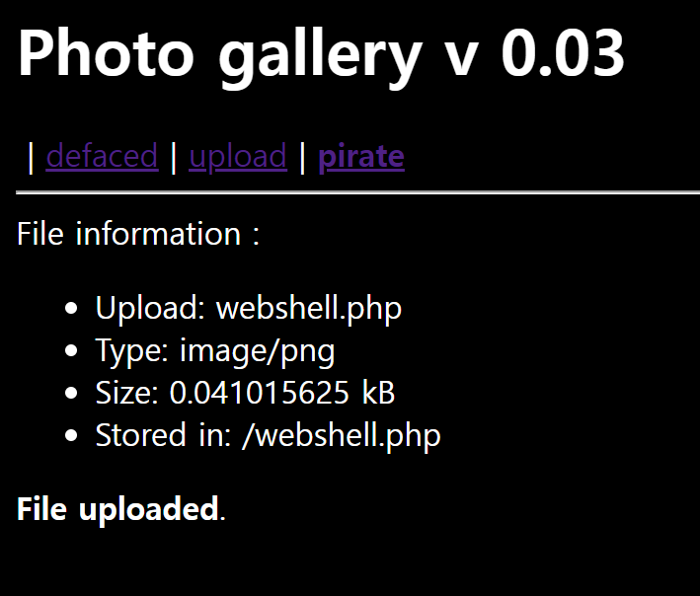Select the Type: image/png list entry
Image resolution: width=700 pixels, height=596 pixels.
(x=215, y=350)
